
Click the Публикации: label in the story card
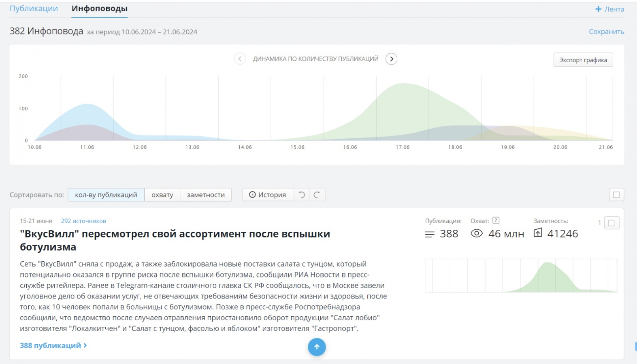[443, 221]
